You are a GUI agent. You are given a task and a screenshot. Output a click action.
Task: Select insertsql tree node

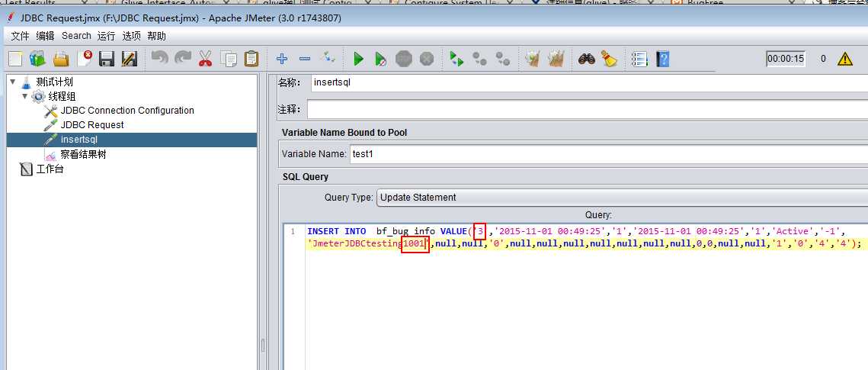tap(79, 140)
